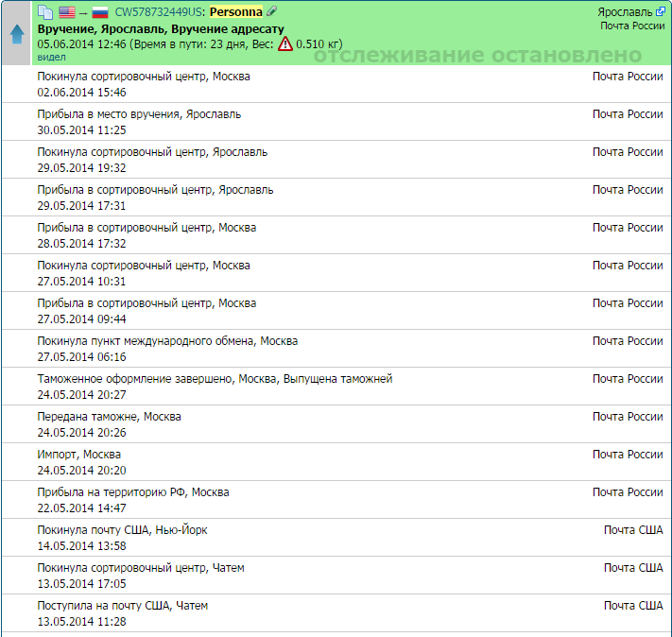Select the "Прибыла в место вручения, Ярославль" event
This screenshot has width=672, height=637.
[139, 114]
